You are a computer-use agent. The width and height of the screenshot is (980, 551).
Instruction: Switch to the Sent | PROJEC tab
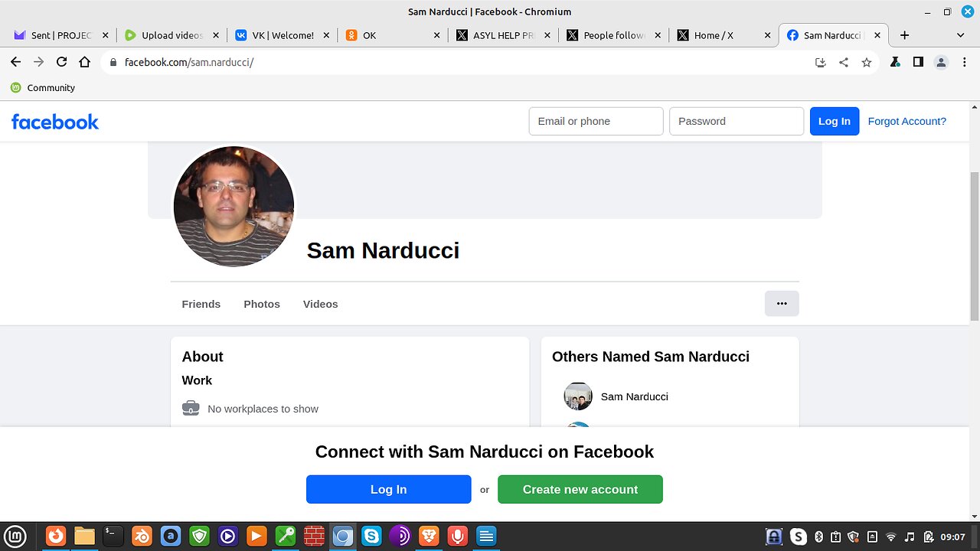pyautogui.click(x=61, y=35)
